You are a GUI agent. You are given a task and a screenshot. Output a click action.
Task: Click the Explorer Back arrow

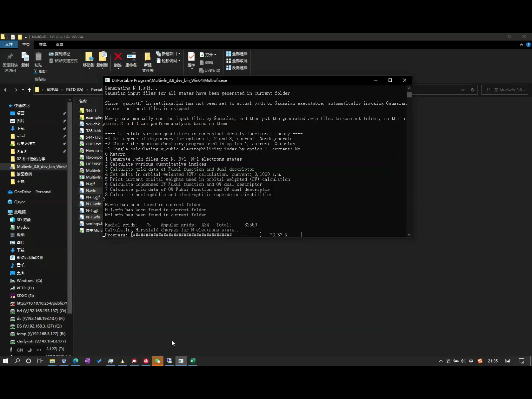tap(6, 90)
